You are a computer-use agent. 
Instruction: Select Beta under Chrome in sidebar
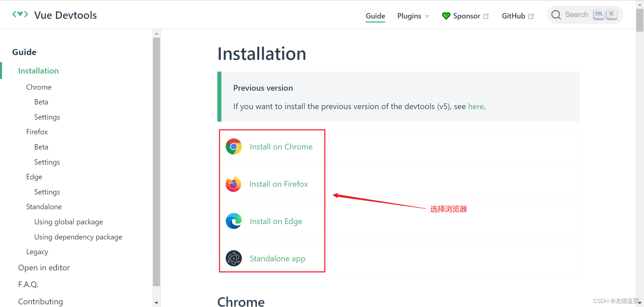[41, 102]
